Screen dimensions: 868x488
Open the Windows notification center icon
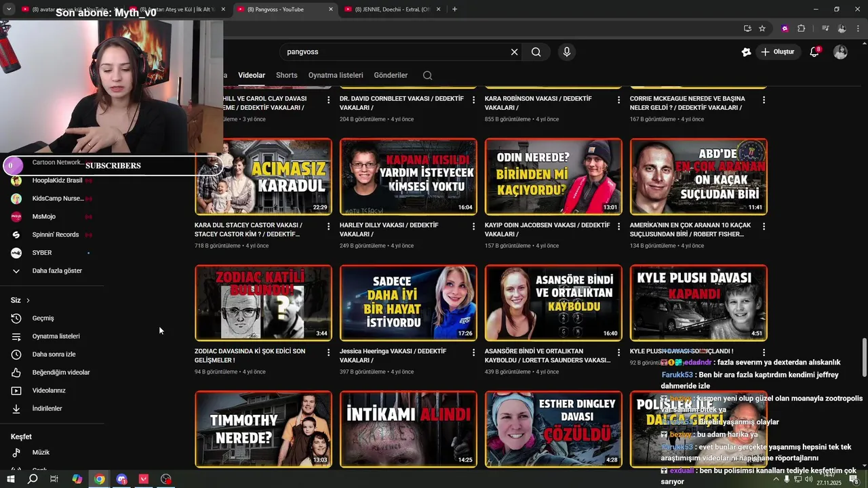click(854, 479)
